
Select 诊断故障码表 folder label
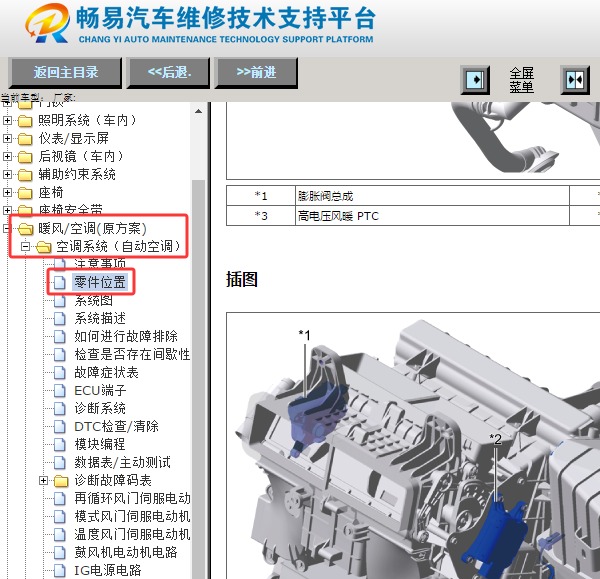pyautogui.click(x=113, y=480)
